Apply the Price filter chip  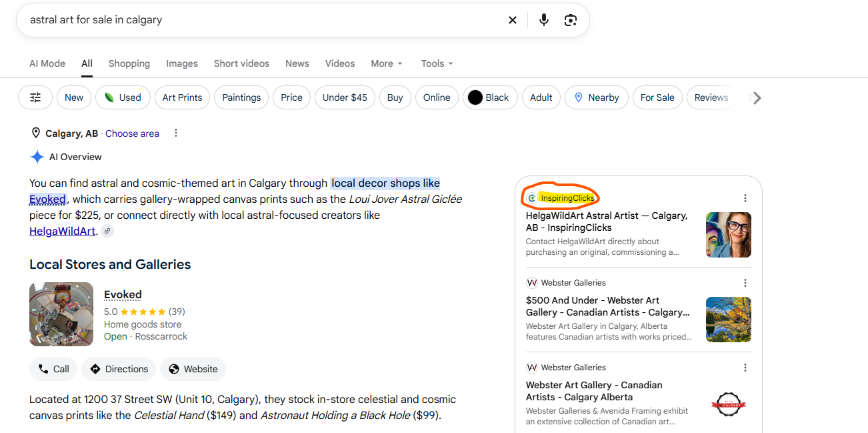point(291,97)
